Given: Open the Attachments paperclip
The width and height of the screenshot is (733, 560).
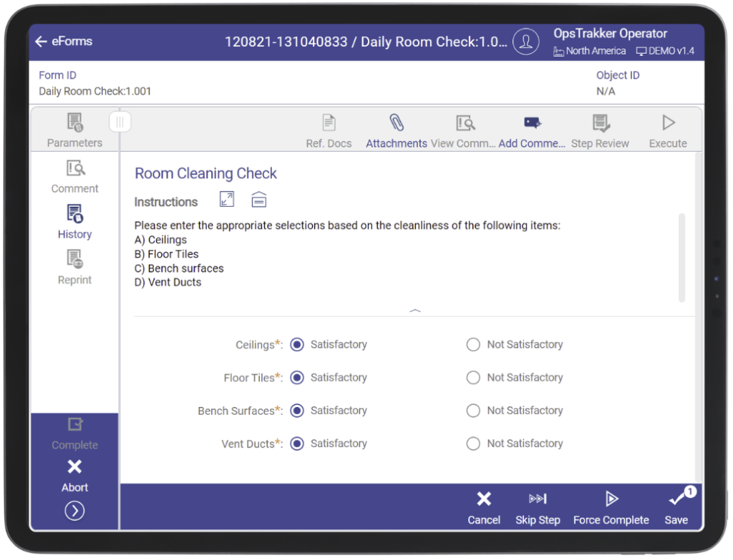Looking at the screenshot, I should [396, 129].
